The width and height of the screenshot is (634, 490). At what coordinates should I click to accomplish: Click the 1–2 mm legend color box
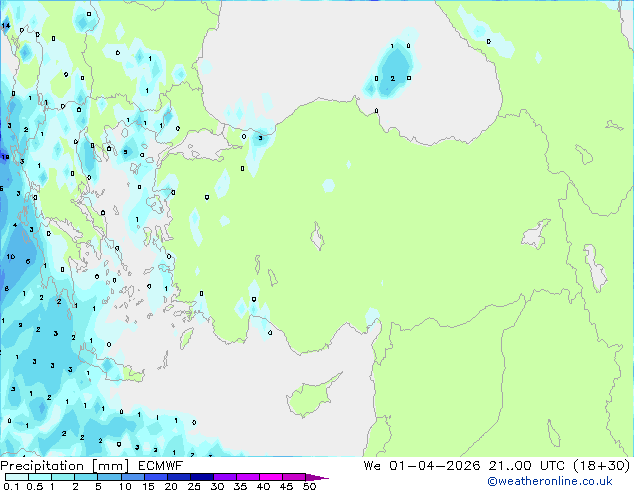point(63,477)
